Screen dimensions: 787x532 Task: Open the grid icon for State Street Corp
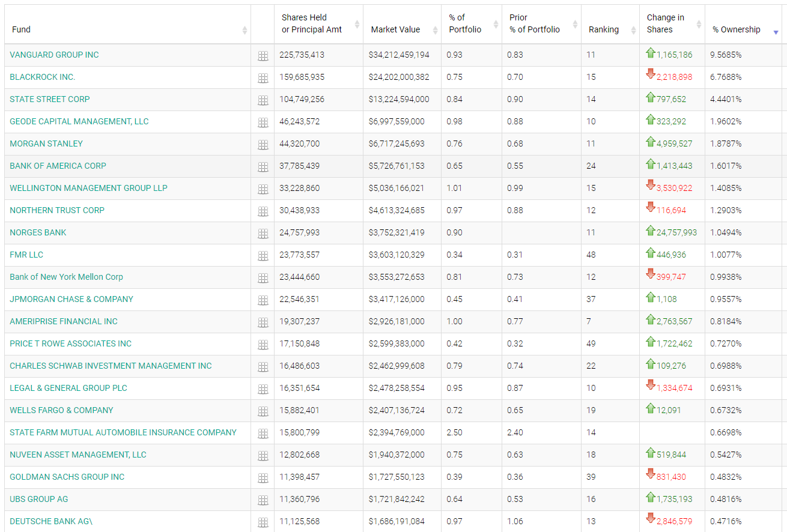click(263, 100)
